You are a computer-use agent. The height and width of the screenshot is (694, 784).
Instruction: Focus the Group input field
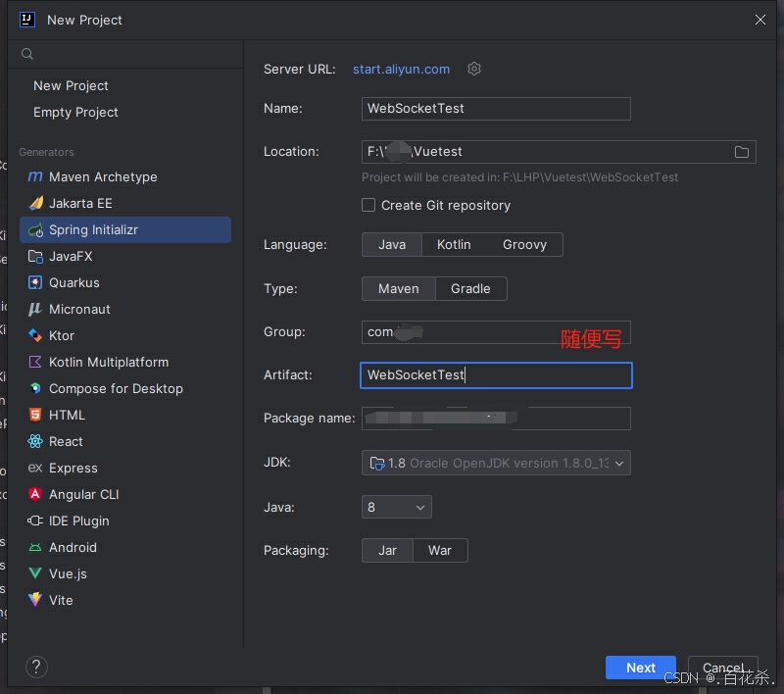click(496, 332)
